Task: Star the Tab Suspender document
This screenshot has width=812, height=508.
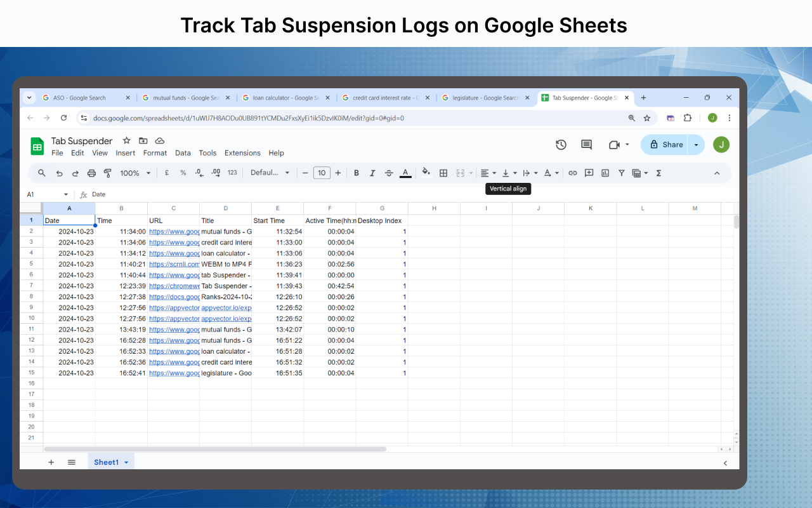Action: 126,140
